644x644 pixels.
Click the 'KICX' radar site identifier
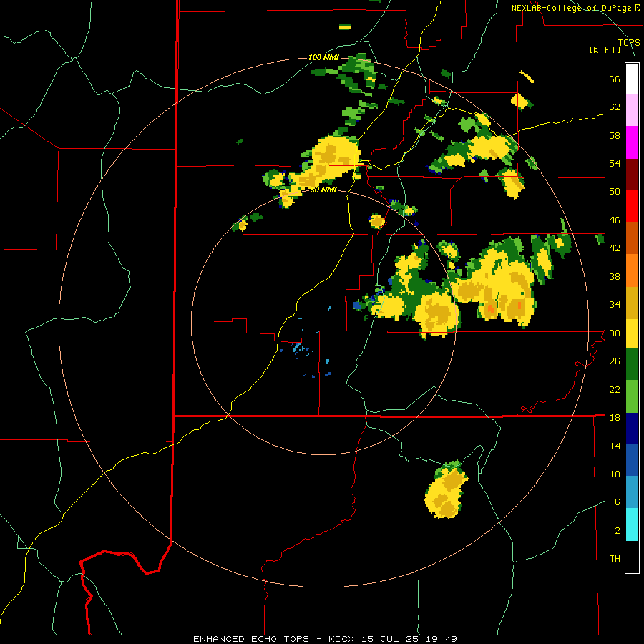341,639
